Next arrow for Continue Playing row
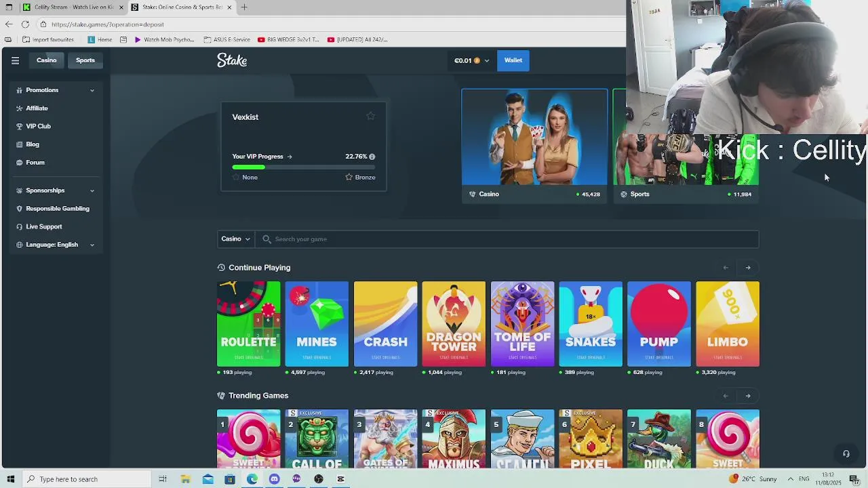Viewport: 868px width, 488px height. (x=748, y=268)
